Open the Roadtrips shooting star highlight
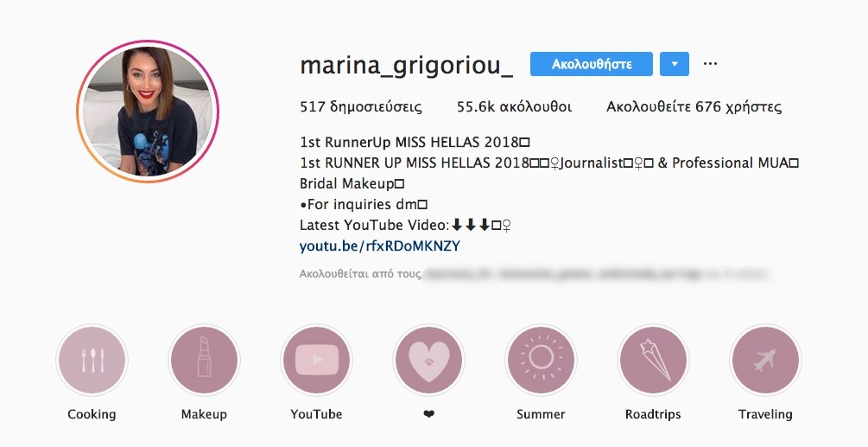The image size is (868, 447). click(653, 360)
